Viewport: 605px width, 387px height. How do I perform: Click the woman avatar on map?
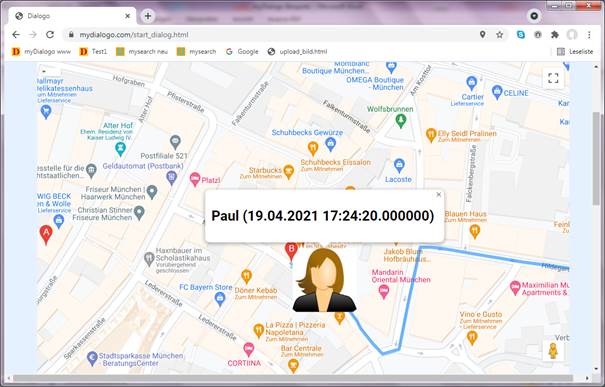[x=324, y=280]
